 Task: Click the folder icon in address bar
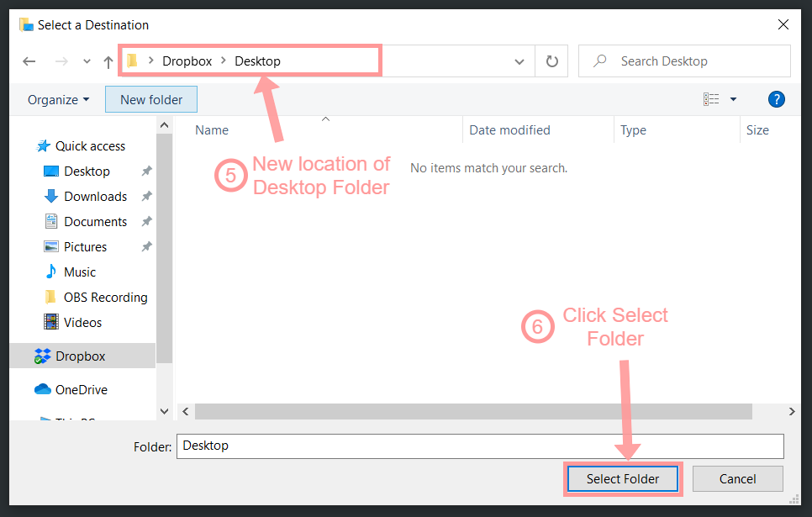coord(133,61)
